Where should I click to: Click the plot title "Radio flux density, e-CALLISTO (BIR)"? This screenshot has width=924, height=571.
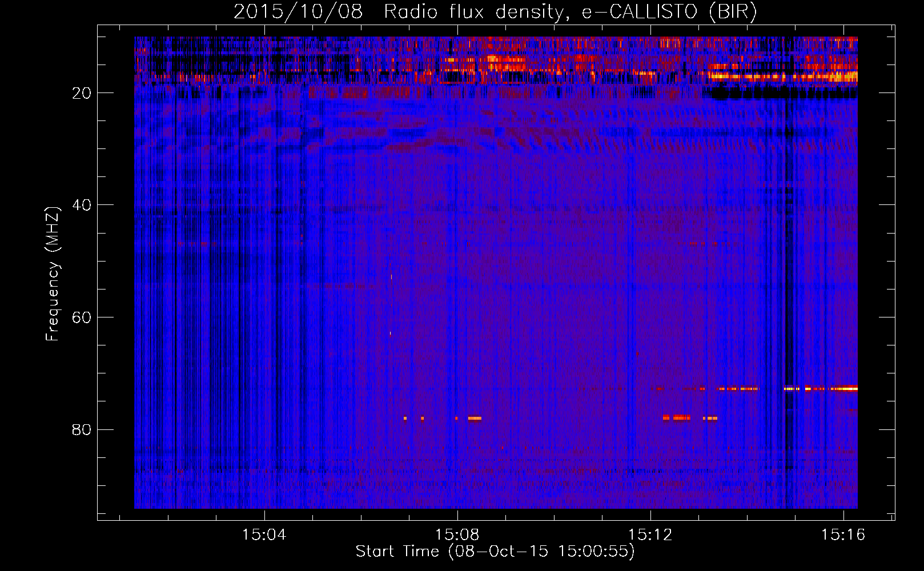[x=570, y=12]
